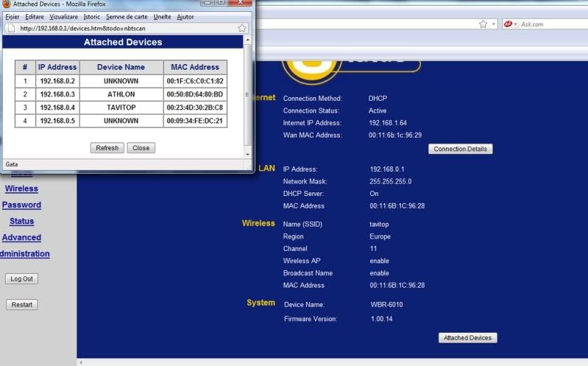This screenshot has height=366, width=588.
Task: Open the Wireless link in the sidebar
Action: 21,189
